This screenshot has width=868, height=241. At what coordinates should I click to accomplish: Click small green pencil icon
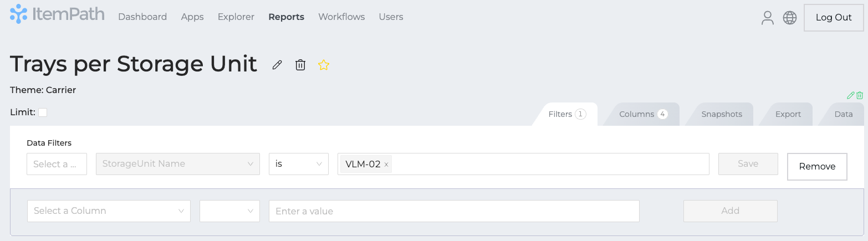click(x=851, y=95)
